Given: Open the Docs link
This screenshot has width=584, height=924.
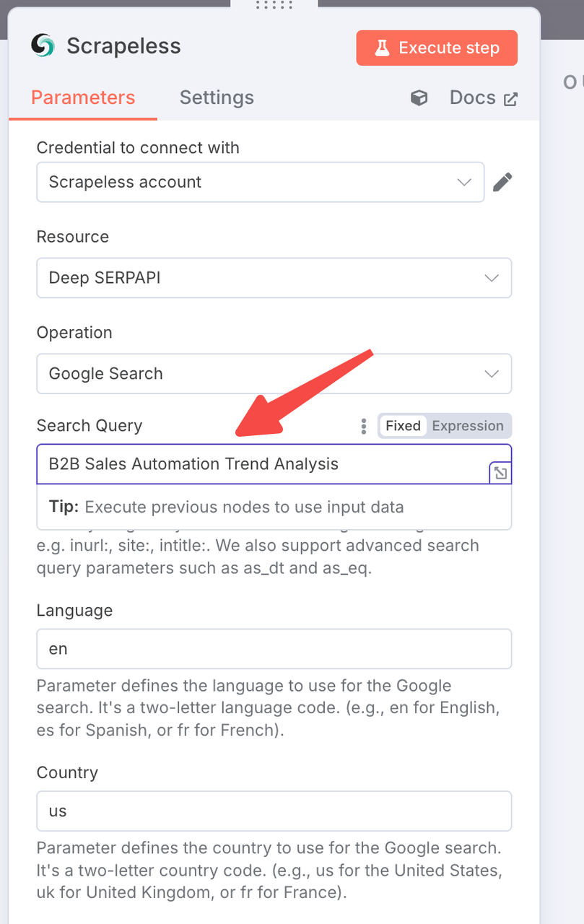Looking at the screenshot, I should 473,98.
